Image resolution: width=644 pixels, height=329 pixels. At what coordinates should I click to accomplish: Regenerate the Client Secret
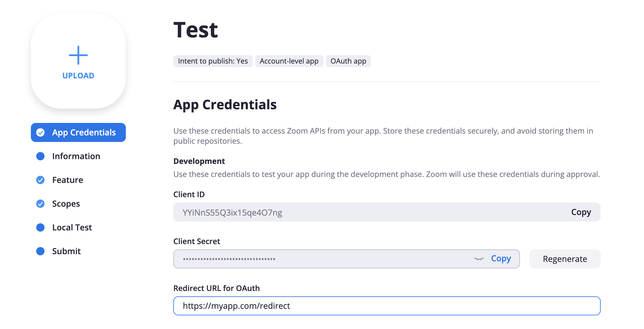click(x=564, y=259)
